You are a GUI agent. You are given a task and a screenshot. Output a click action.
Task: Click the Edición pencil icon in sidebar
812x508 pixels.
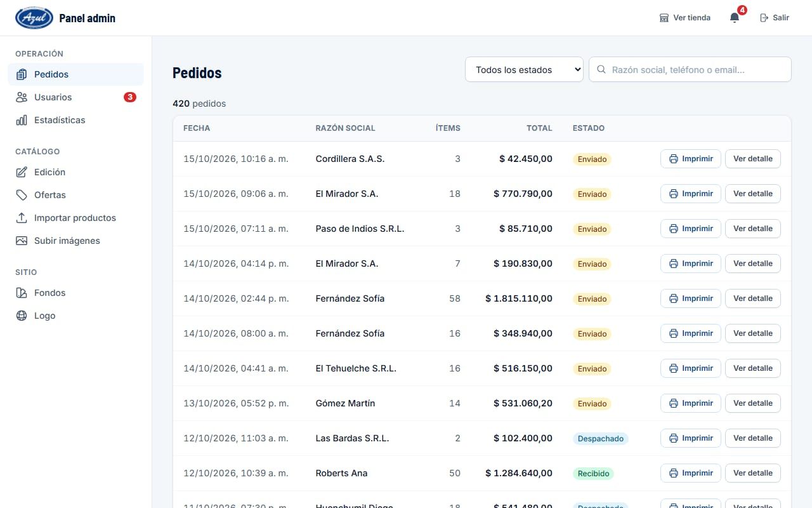[22, 172]
